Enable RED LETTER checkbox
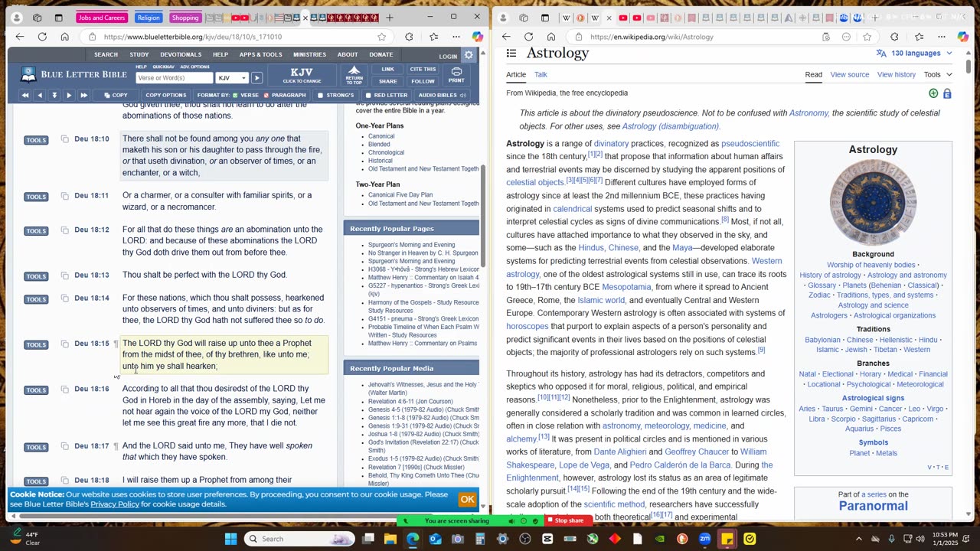Viewport: 980px width, 551px height. [367, 95]
